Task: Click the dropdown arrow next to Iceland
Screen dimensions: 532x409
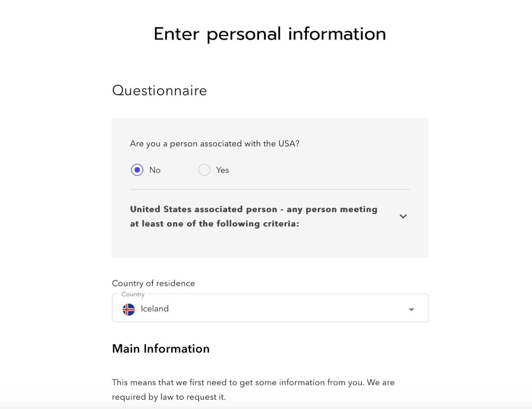Action: point(411,310)
